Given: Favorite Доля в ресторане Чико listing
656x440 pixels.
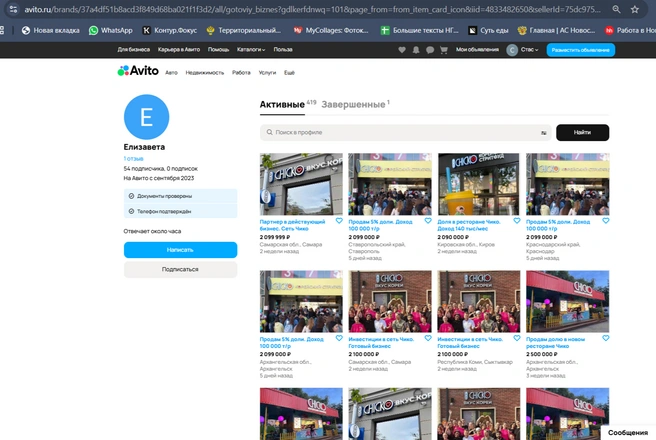Looking at the screenshot, I should coord(517,220).
